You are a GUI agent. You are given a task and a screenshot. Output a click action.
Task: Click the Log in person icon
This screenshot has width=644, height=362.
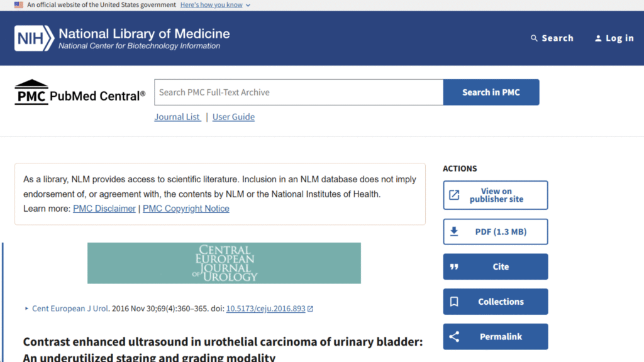click(x=598, y=38)
